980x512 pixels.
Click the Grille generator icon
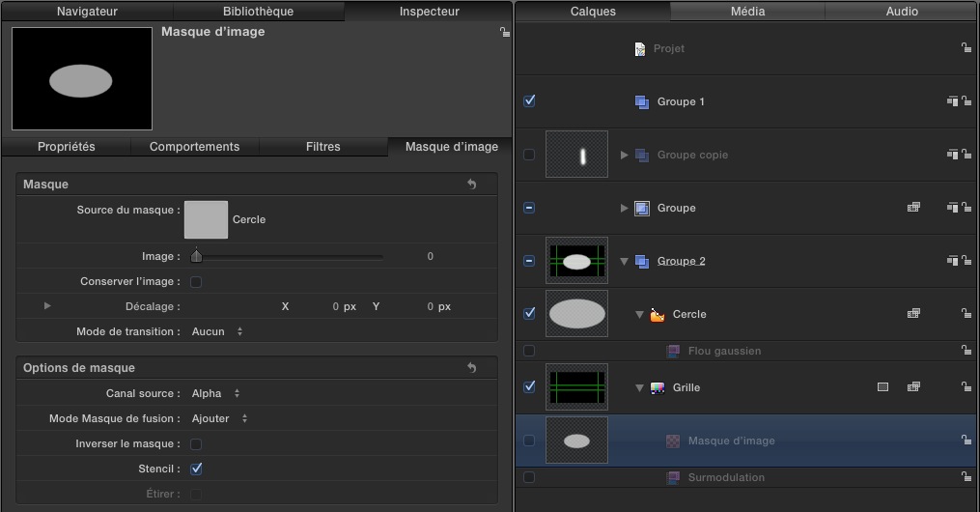click(x=658, y=388)
